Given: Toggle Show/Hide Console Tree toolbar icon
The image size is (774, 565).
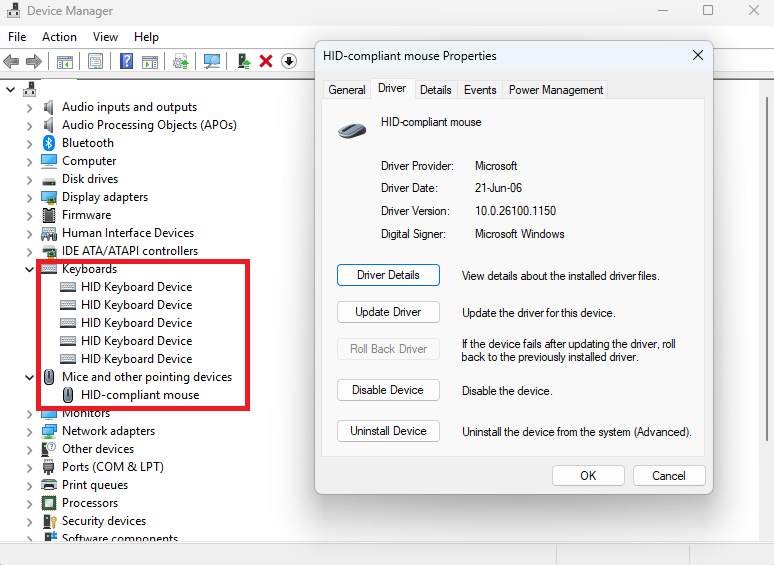Looking at the screenshot, I should [65, 62].
